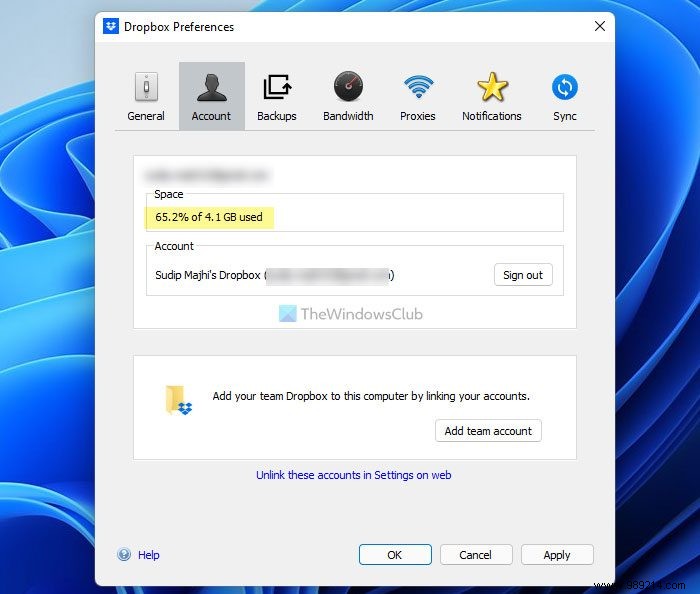Confirm with the OK button
This screenshot has height=594, width=700.
(395, 555)
